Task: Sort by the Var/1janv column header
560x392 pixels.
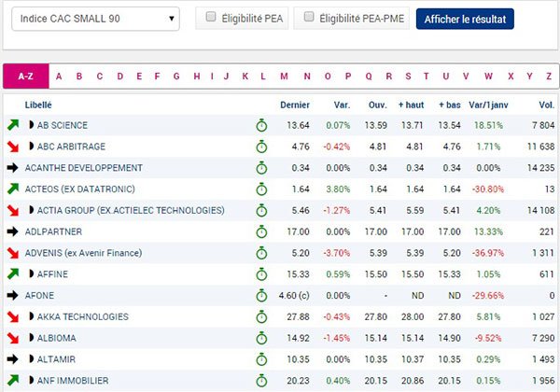Action: 488,105
